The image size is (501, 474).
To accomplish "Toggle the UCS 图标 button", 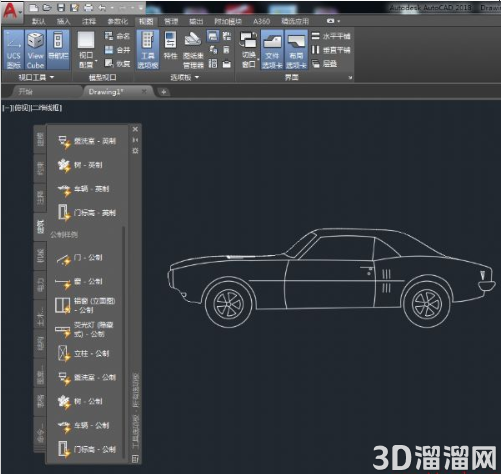I will (14, 50).
